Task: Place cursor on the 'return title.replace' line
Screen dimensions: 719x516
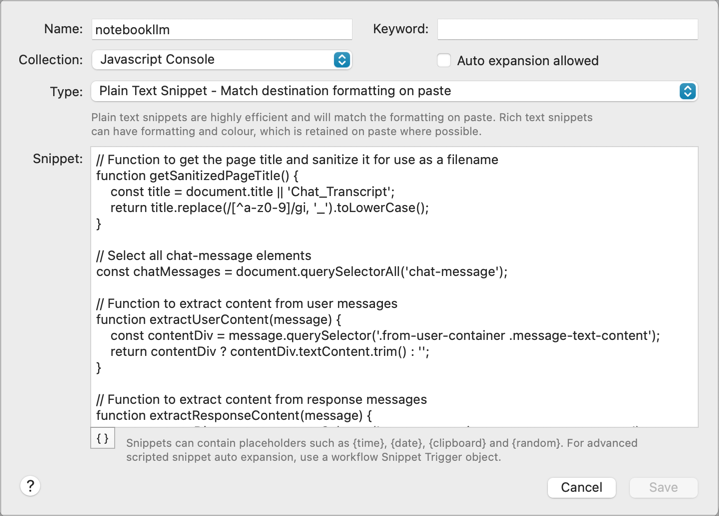Action: tap(270, 208)
